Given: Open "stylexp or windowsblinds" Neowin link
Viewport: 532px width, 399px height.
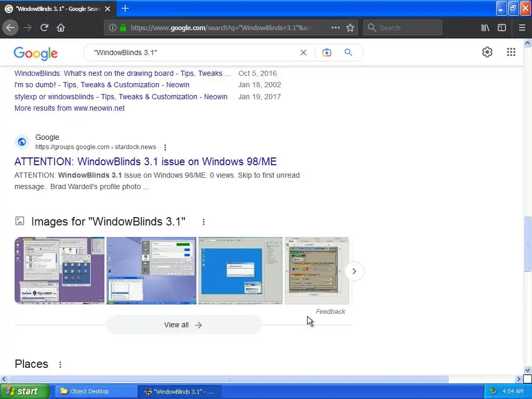Looking at the screenshot, I should point(121,97).
